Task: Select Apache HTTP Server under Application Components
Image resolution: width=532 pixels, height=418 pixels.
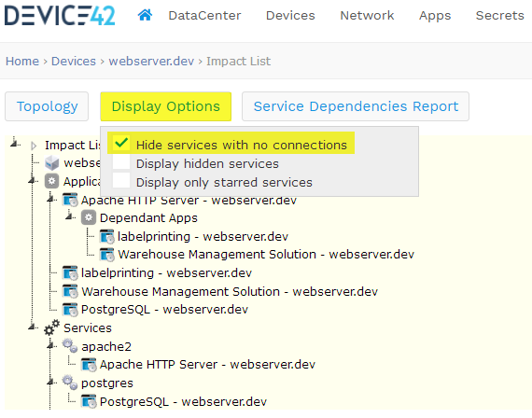Action: coord(189,201)
